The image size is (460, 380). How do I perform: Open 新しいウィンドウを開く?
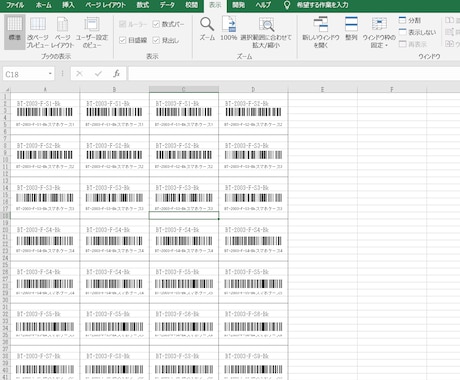point(321,32)
